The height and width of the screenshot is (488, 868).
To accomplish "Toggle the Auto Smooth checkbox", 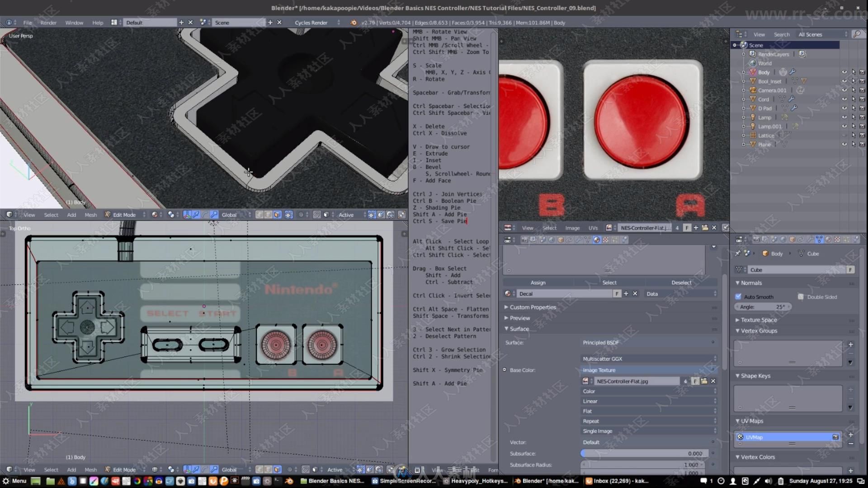I will [x=739, y=297].
